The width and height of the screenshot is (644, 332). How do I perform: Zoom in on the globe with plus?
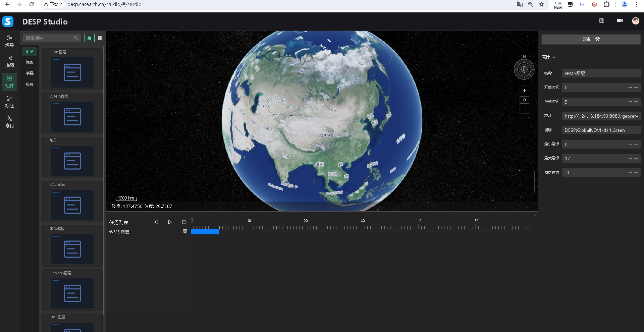524,91
